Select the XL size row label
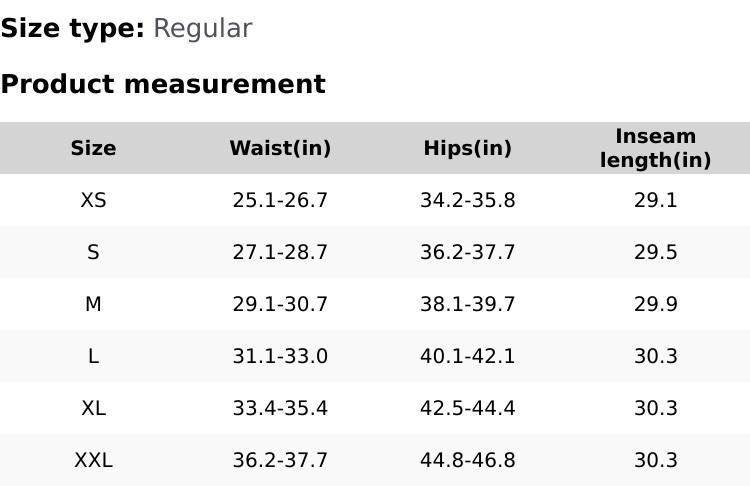The width and height of the screenshot is (750, 486). pos(93,408)
